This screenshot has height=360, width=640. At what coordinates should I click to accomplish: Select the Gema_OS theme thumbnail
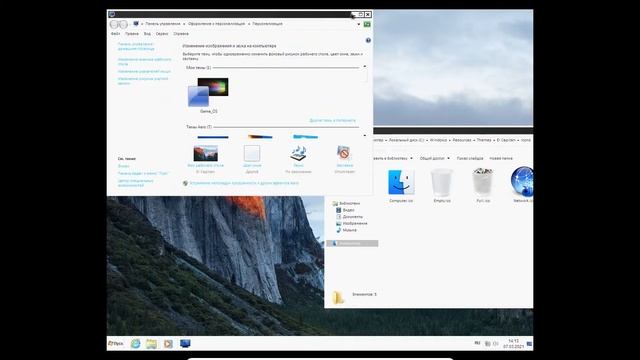click(x=208, y=92)
